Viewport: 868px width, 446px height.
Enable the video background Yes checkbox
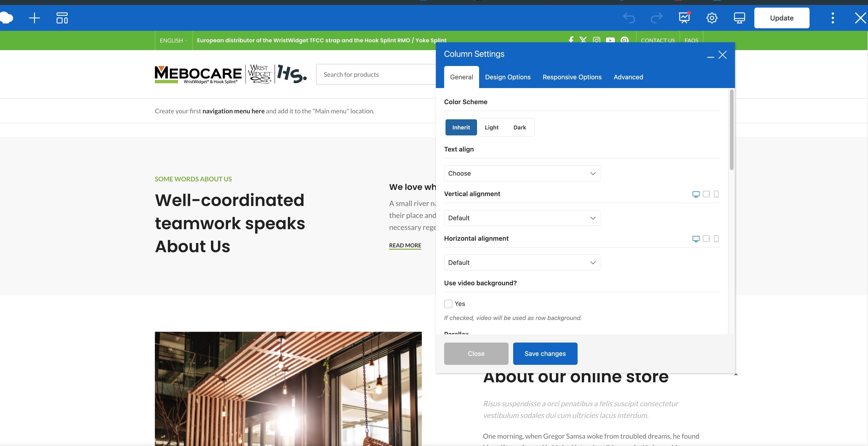pyautogui.click(x=448, y=304)
